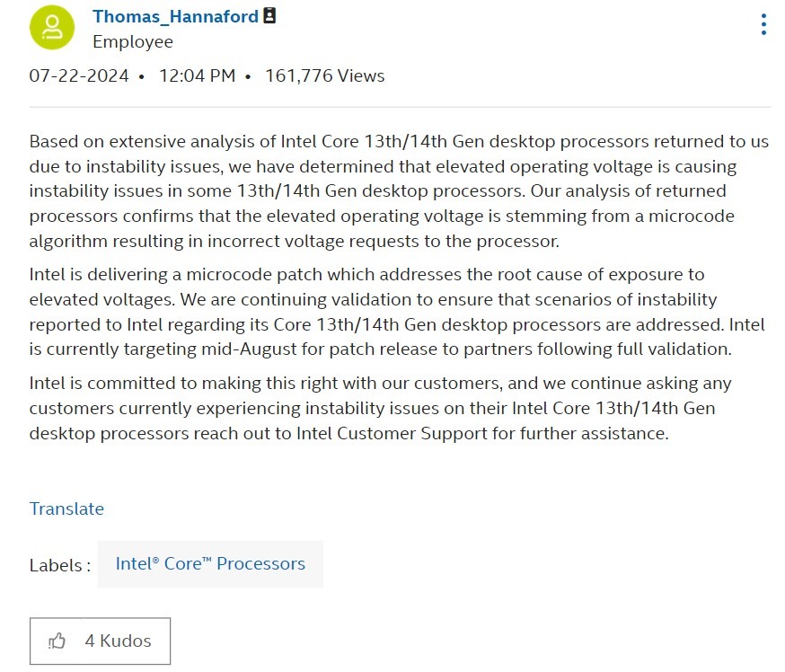Image resolution: width=785 pixels, height=672 pixels.
Task: Click the green user avatar icon
Action: pos(52,27)
